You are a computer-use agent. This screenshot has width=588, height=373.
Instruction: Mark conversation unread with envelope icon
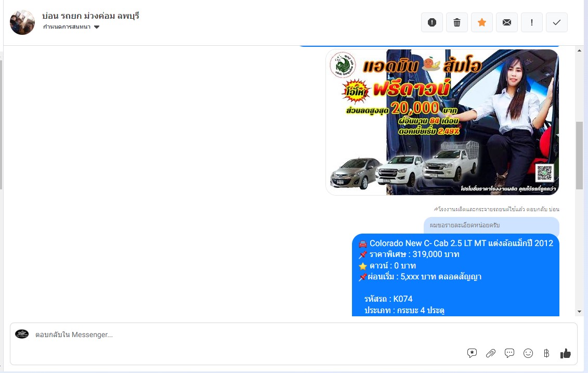click(506, 22)
